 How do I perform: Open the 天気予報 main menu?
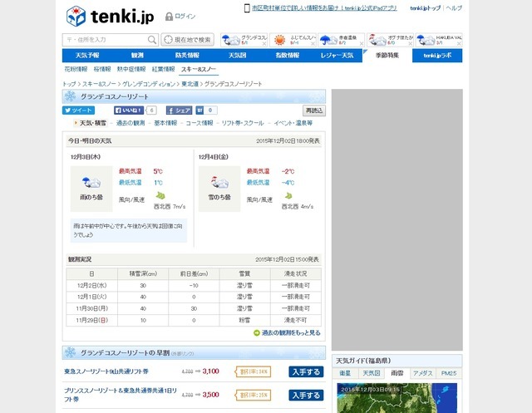click(87, 56)
